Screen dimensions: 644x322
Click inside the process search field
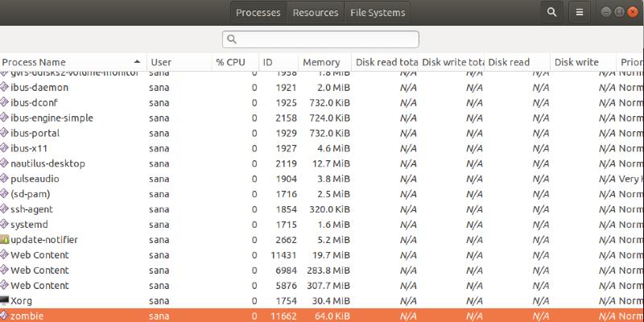coord(322,39)
